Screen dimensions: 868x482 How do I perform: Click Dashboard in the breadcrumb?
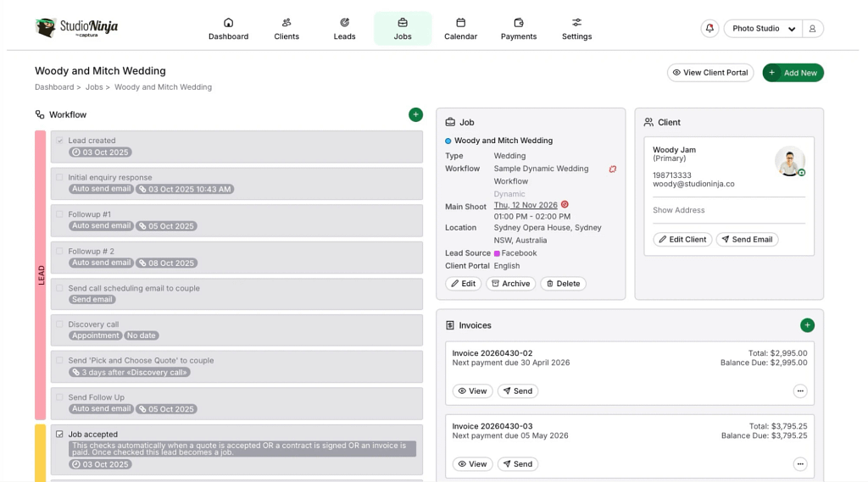coord(54,87)
